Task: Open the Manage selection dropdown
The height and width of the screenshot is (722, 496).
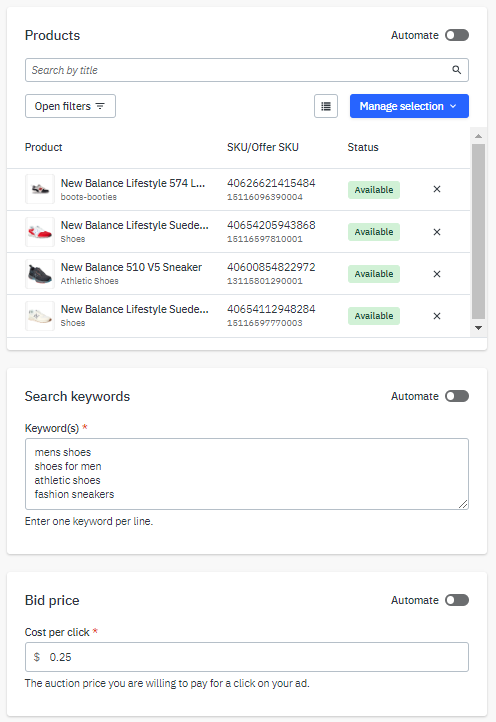Action: tap(409, 106)
